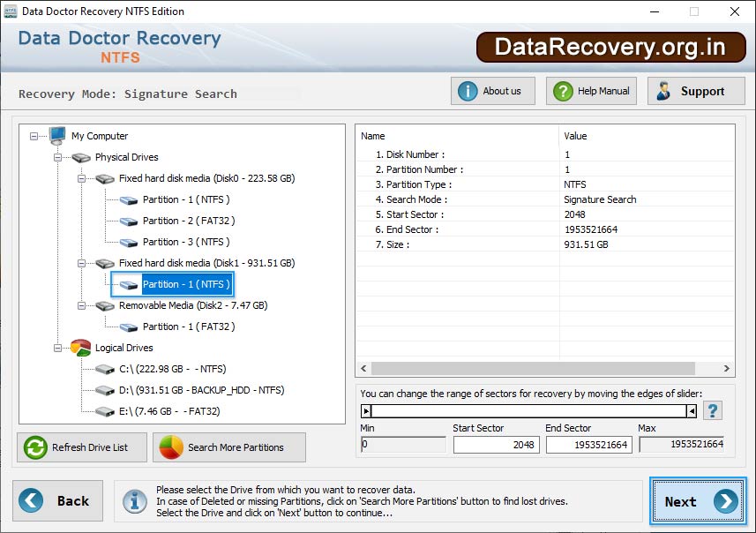This screenshot has height=533, width=756.
Task: Click the '931.51 GB' size value
Action: (x=586, y=244)
